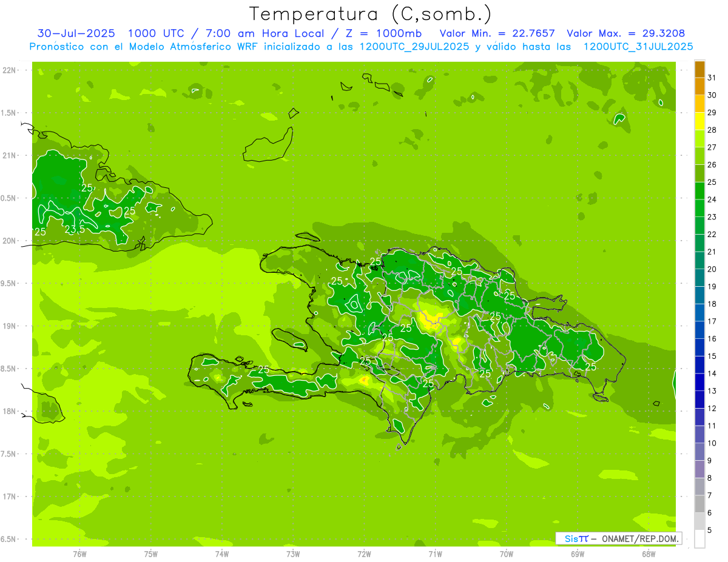Click the "75W" longitude axis label
728x562 pixels.
pos(150,554)
